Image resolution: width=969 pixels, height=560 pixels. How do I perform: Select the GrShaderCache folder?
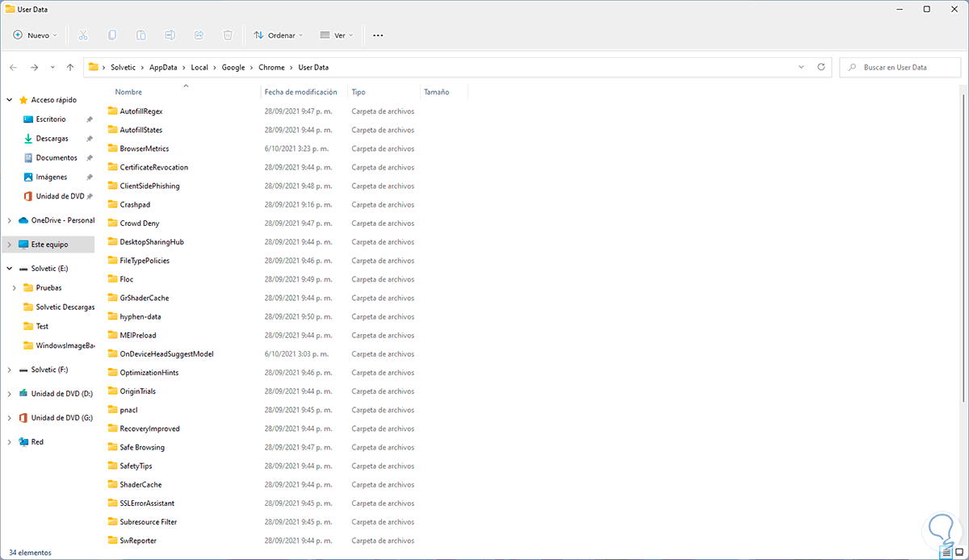(x=144, y=298)
